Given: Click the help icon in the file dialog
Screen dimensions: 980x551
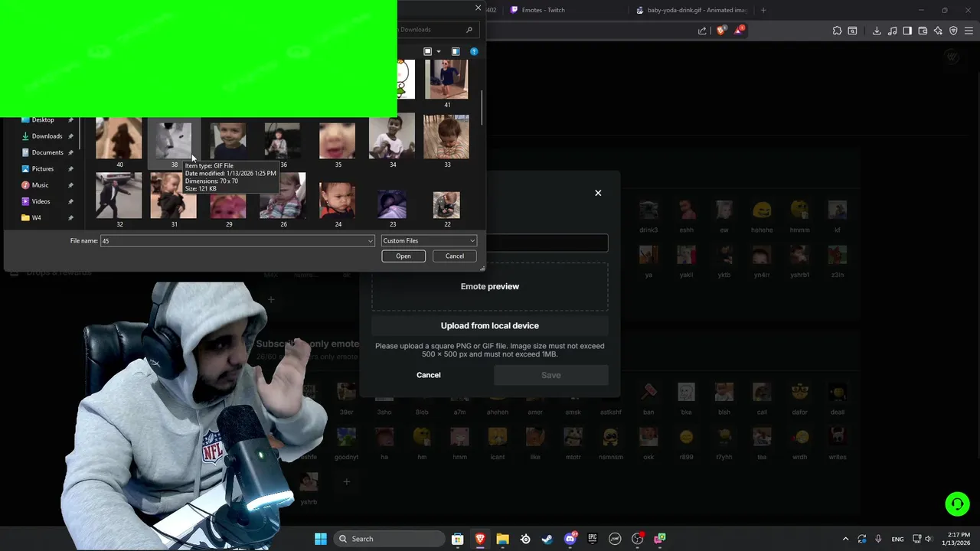Looking at the screenshot, I should tap(474, 51).
